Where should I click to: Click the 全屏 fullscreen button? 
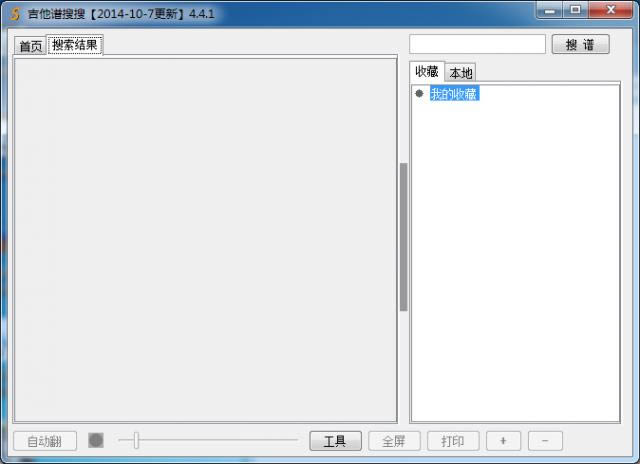point(394,441)
